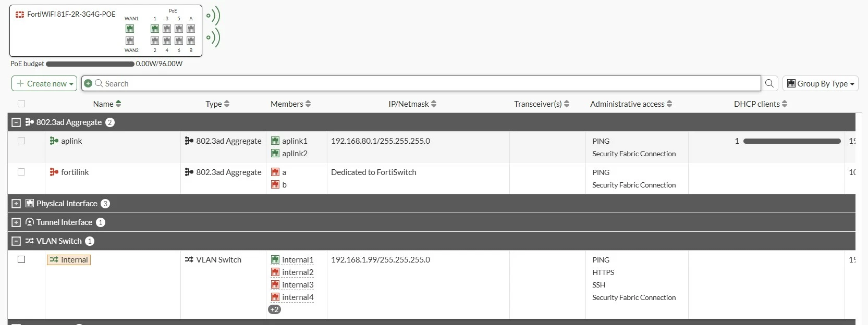Open the fortilink interface name
Viewport: 868px width, 325px height.
[75, 172]
